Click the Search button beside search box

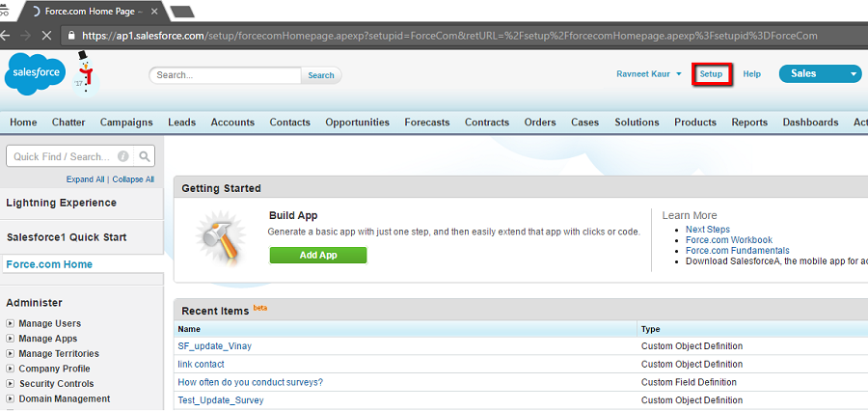321,75
